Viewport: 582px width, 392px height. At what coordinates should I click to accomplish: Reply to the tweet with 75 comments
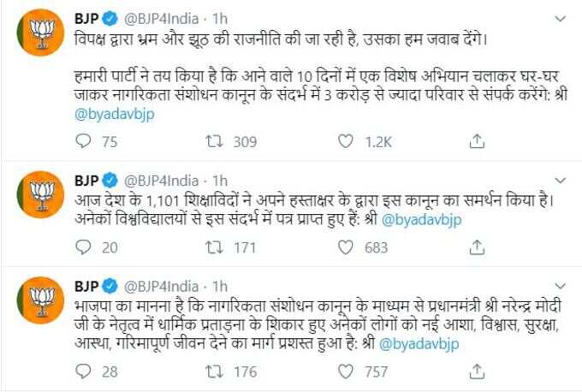(x=83, y=141)
